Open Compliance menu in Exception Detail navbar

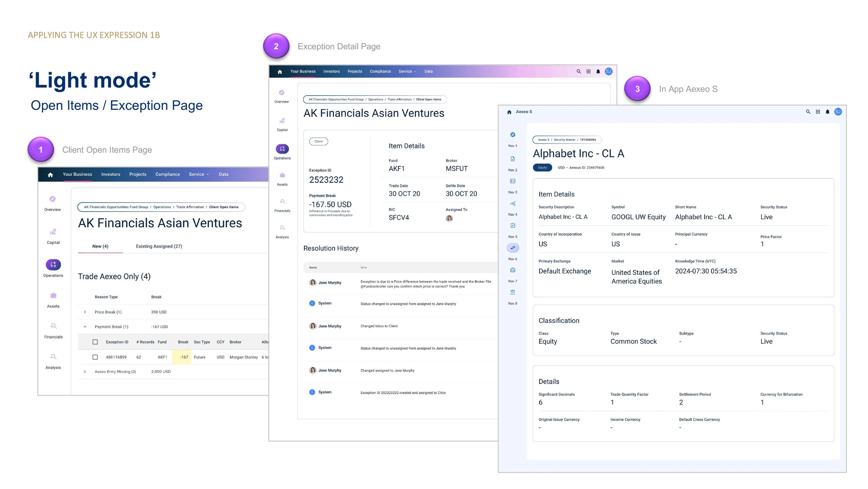(x=380, y=72)
